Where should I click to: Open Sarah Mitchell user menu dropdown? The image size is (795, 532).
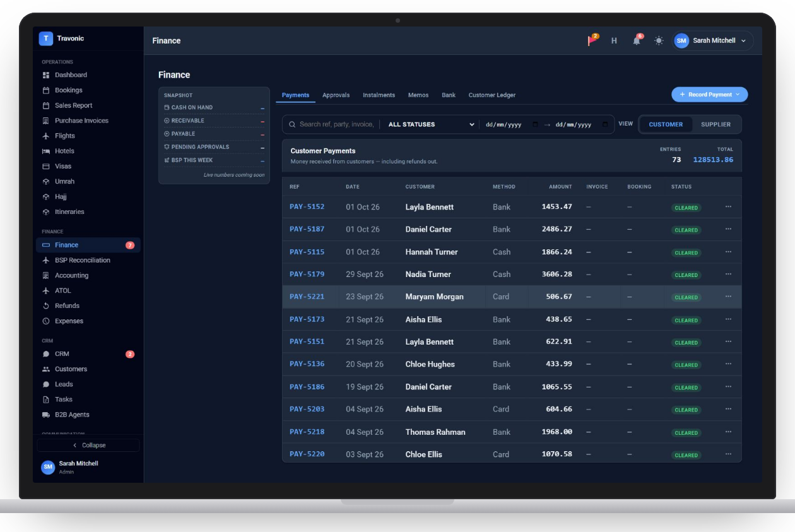pyautogui.click(x=713, y=40)
